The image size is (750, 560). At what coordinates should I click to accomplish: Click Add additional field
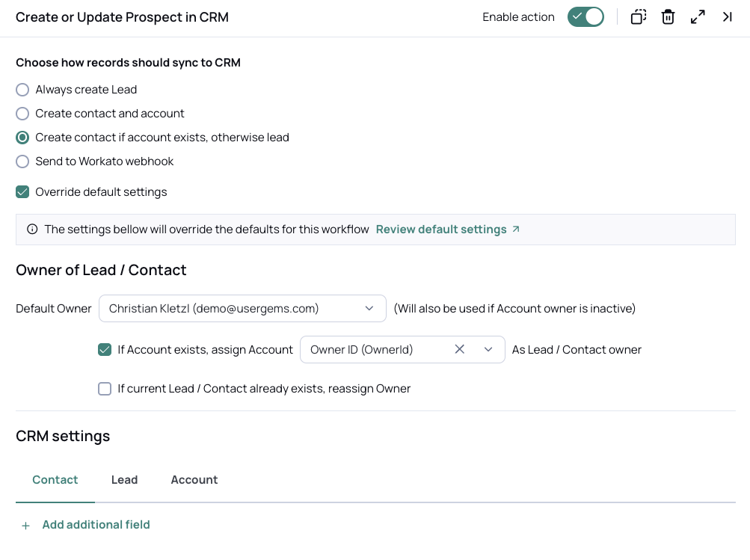click(x=96, y=525)
